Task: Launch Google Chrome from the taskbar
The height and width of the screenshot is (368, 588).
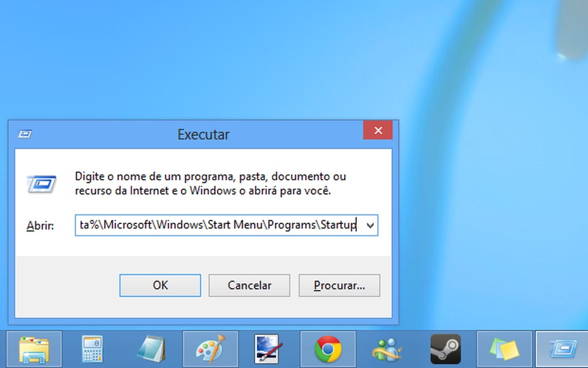Action: [x=328, y=349]
